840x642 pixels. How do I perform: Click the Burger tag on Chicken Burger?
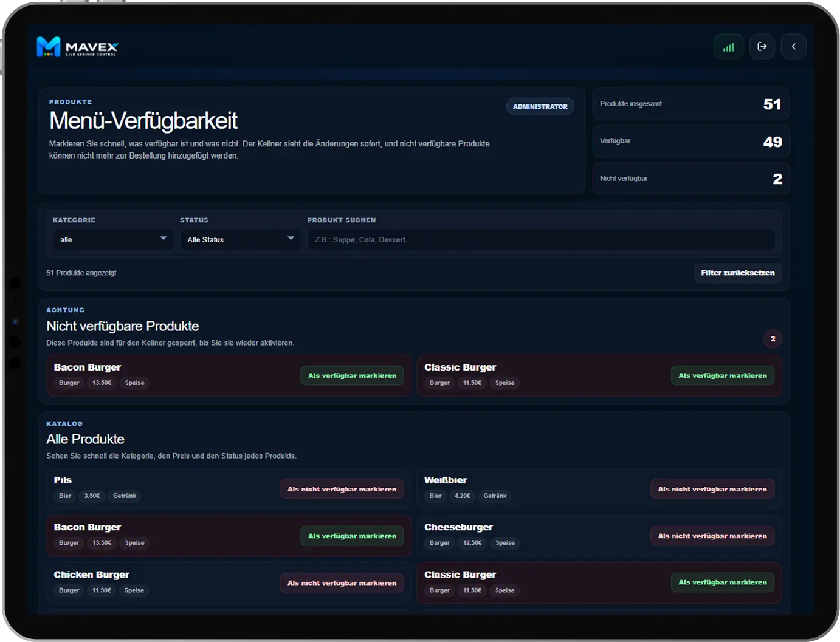(x=69, y=590)
